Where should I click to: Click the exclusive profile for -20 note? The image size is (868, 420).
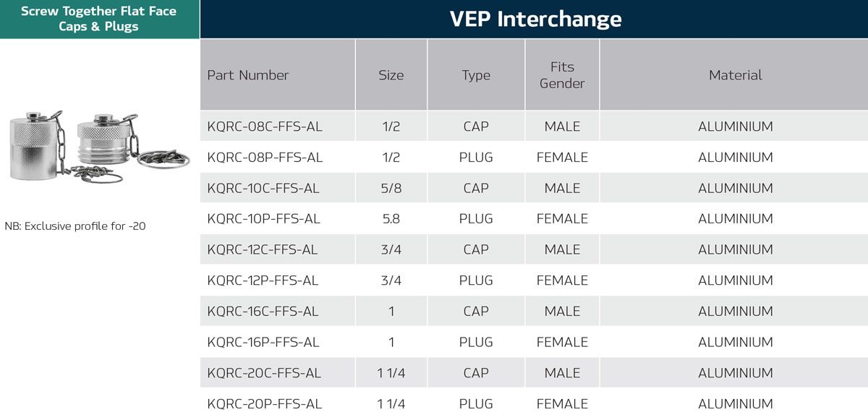point(75,226)
